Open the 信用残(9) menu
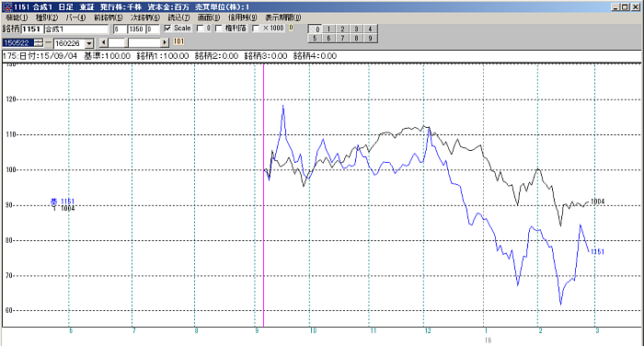 pyautogui.click(x=242, y=17)
